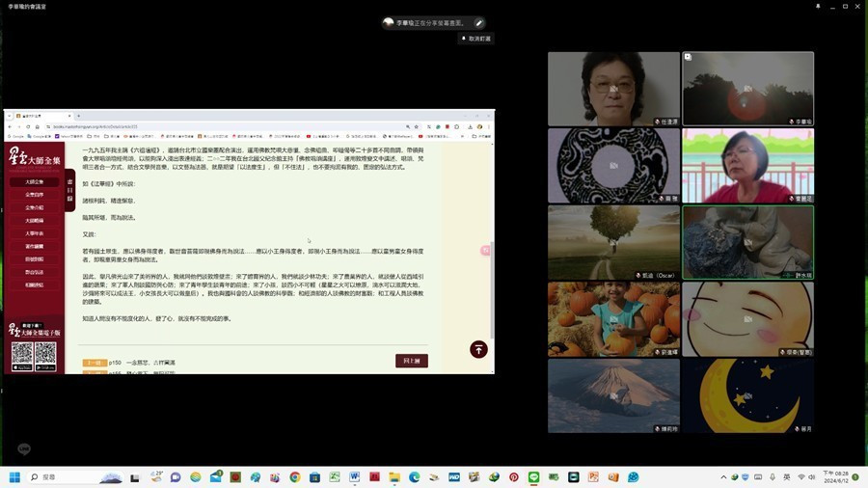Click the pin icon in window title bar
Image resolution: width=868 pixels, height=488 pixels.
(x=818, y=6)
